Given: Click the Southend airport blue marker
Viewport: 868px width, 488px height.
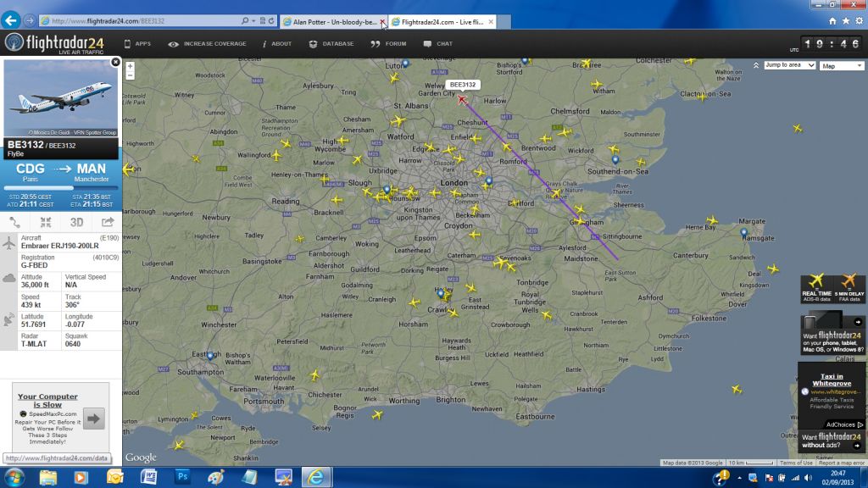Looking at the screenshot, I should pyautogui.click(x=615, y=160).
